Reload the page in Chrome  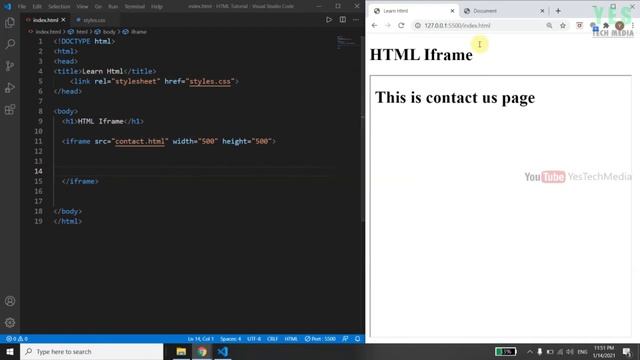[x=401, y=25]
